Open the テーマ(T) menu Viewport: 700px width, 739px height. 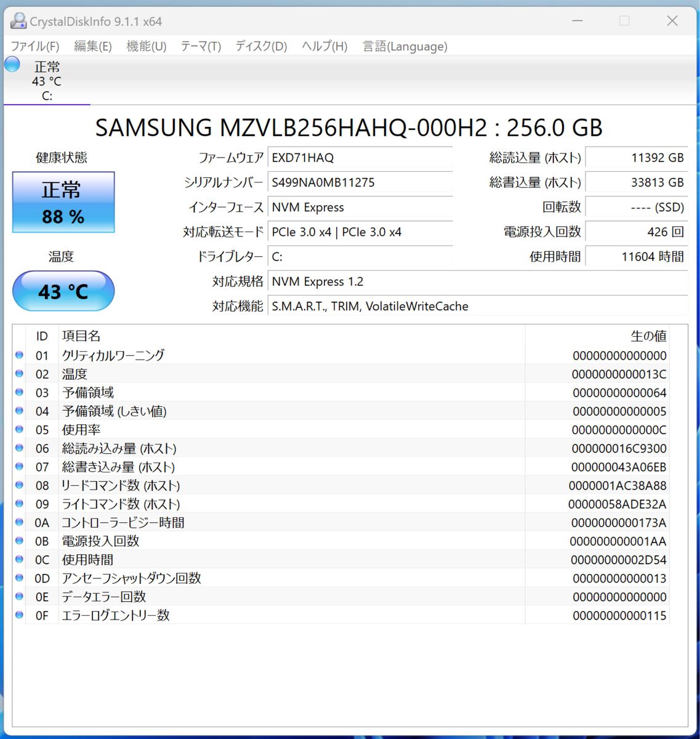tap(201, 46)
